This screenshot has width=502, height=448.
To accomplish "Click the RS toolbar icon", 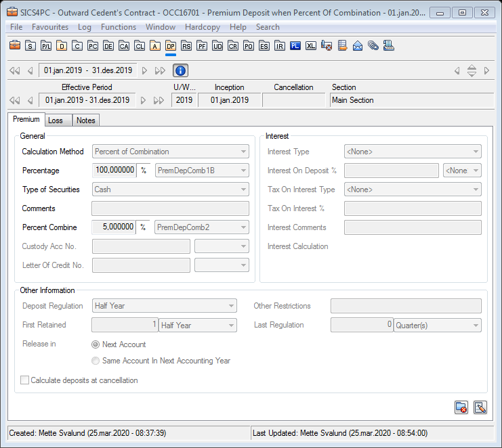I will pyautogui.click(x=186, y=46).
